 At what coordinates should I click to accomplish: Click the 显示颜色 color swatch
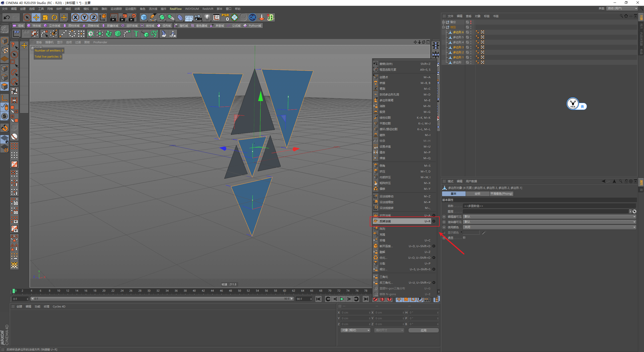click(471, 233)
